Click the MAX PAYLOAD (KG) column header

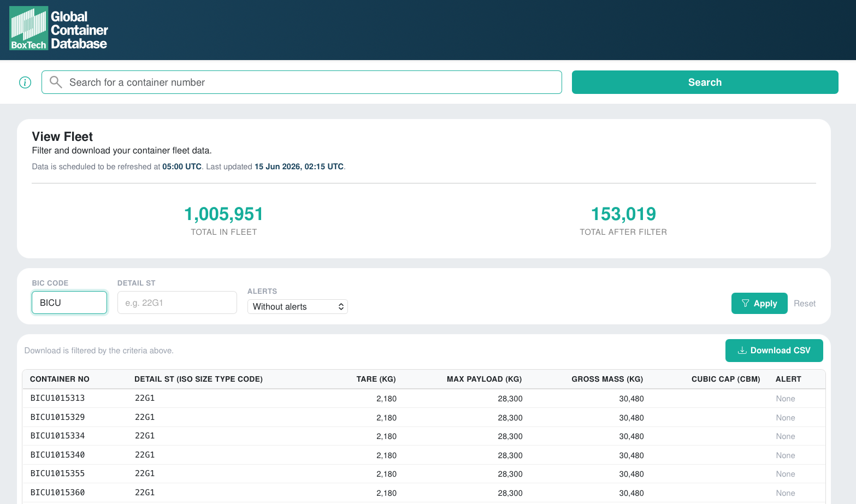(484, 379)
